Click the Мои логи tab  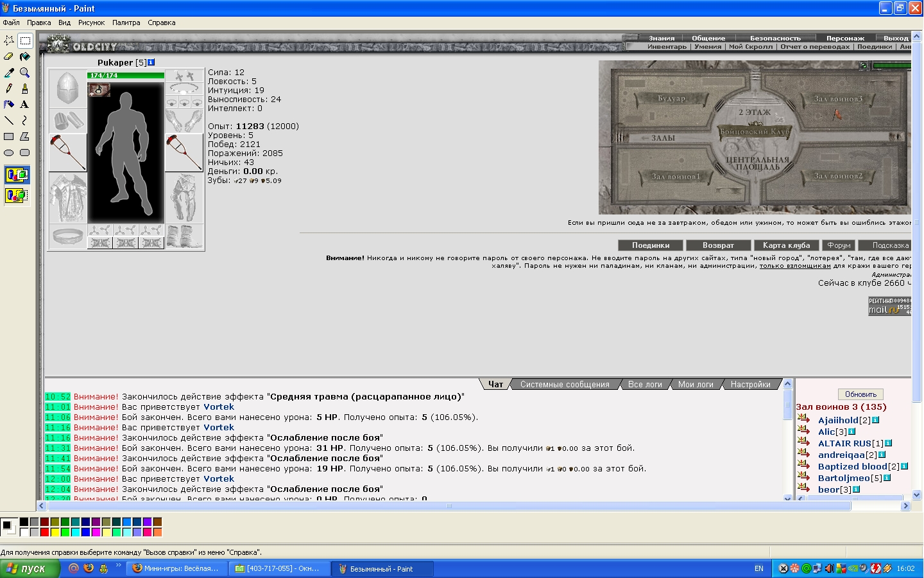click(x=696, y=384)
